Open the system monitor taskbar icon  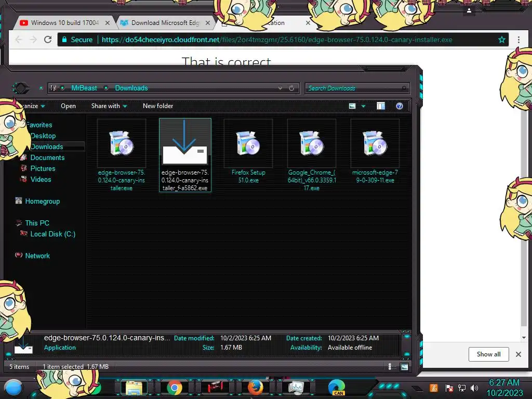coord(296,388)
